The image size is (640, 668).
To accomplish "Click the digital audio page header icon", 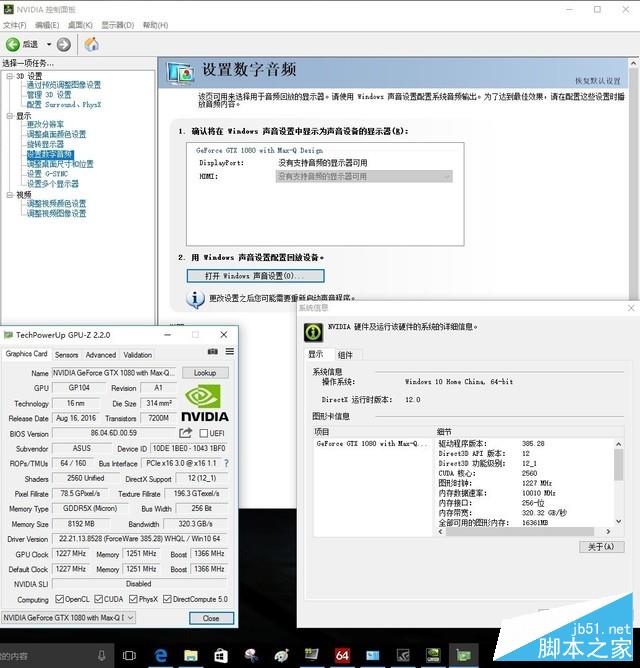I will pyautogui.click(x=181, y=72).
